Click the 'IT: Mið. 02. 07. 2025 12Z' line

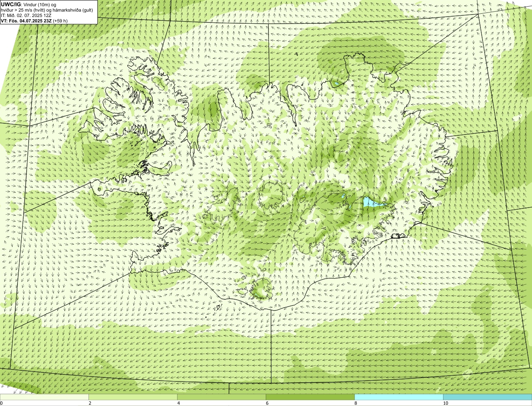[x=26, y=15]
